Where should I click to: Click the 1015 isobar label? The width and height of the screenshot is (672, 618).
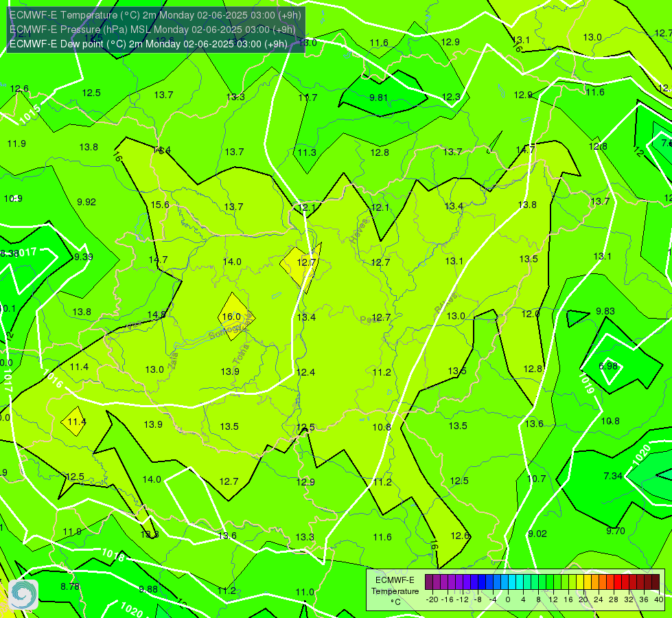(30, 115)
